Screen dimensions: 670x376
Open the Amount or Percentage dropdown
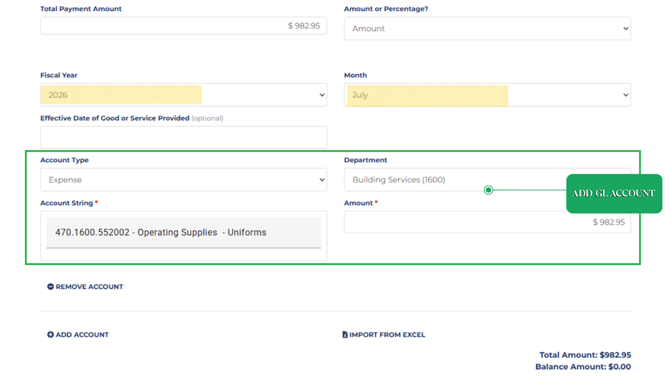(x=487, y=29)
